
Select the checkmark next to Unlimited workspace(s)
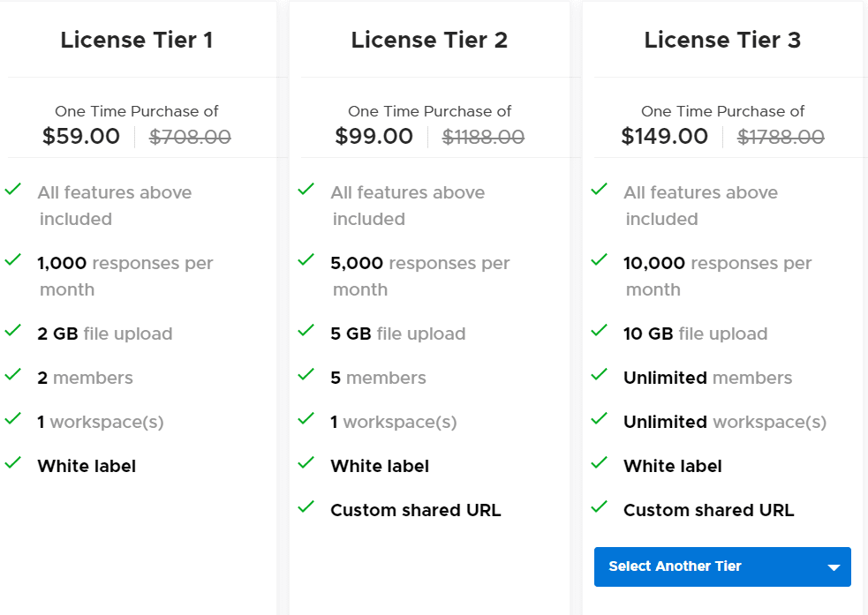click(600, 420)
